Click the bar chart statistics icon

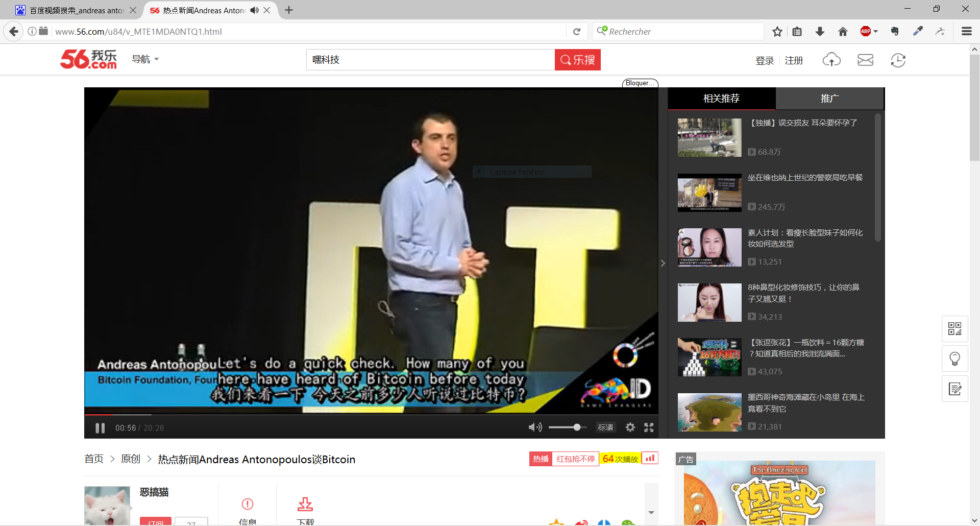650,459
